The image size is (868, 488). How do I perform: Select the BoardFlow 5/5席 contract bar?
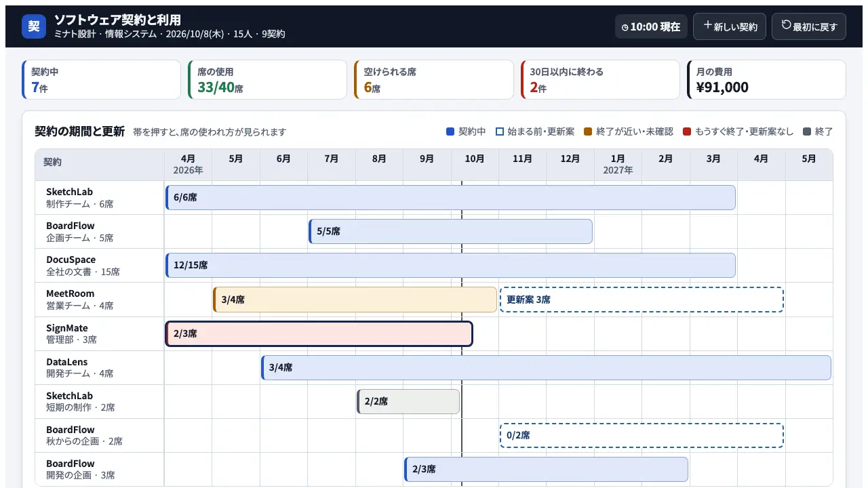pos(450,231)
